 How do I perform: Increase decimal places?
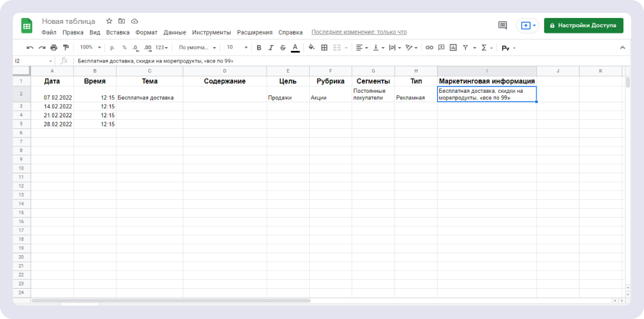tap(148, 48)
